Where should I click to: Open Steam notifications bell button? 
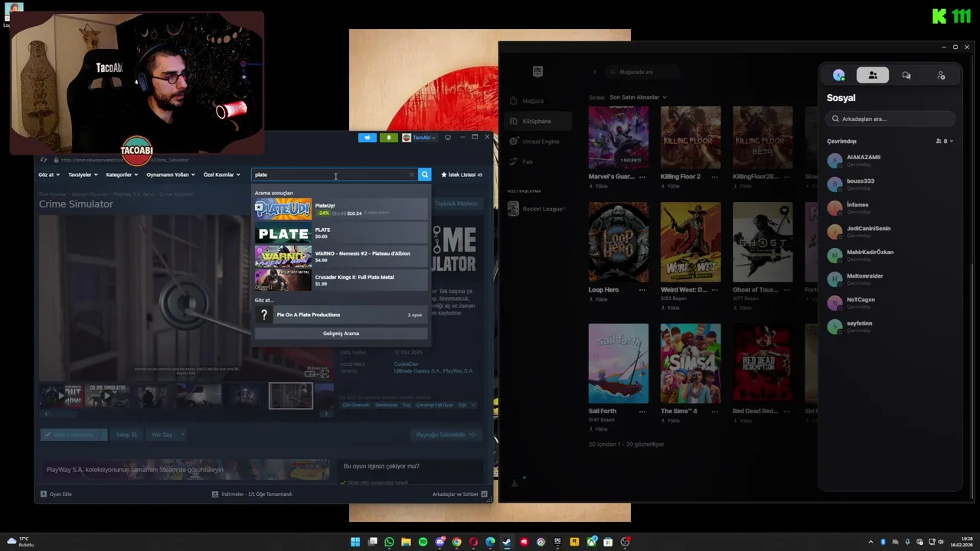pos(388,138)
